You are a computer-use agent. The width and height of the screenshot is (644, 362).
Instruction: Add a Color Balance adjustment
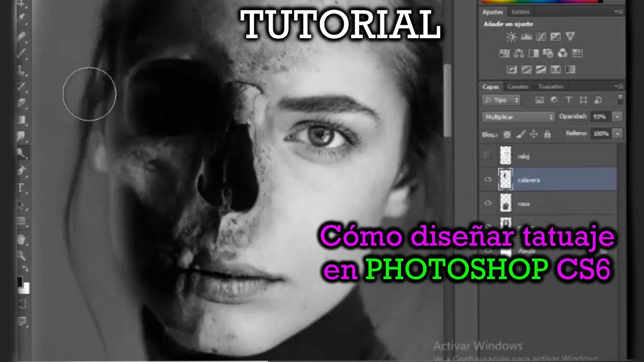click(x=519, y=53)
